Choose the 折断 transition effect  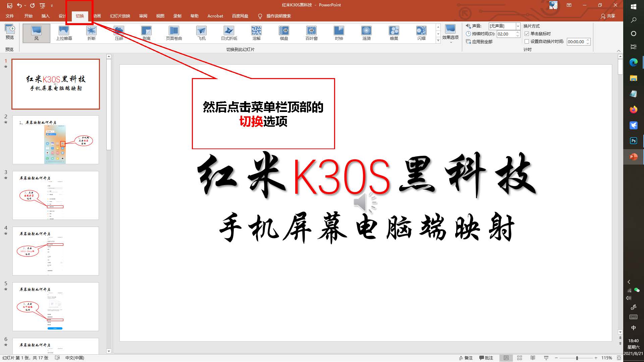point(91,33)
